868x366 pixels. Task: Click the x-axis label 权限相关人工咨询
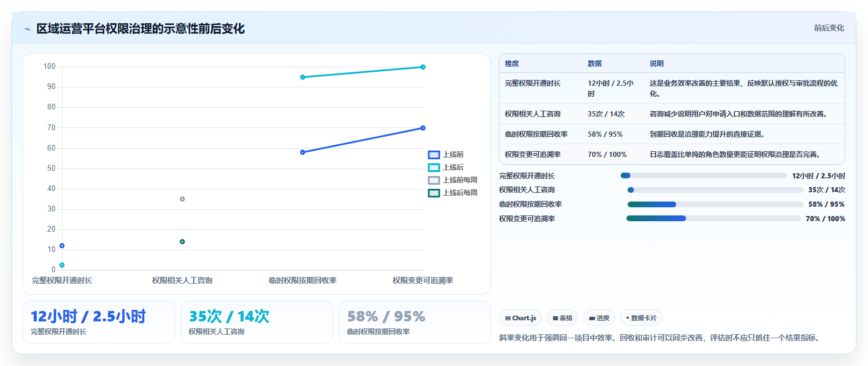(x=182, y=280)
